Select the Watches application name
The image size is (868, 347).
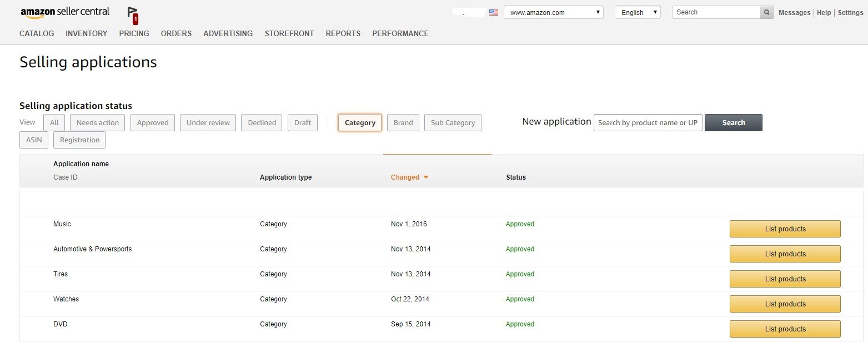coord(66,299)
